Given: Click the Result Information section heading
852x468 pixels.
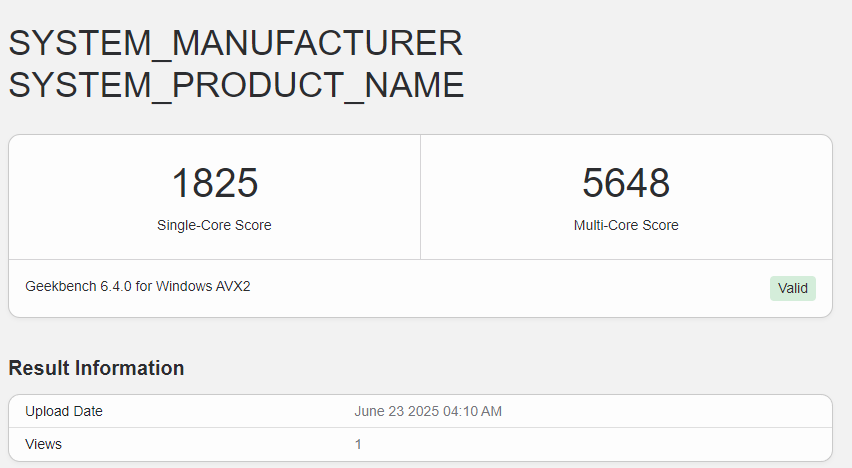Looking at the screenshot, I should (x=96, y=368).
